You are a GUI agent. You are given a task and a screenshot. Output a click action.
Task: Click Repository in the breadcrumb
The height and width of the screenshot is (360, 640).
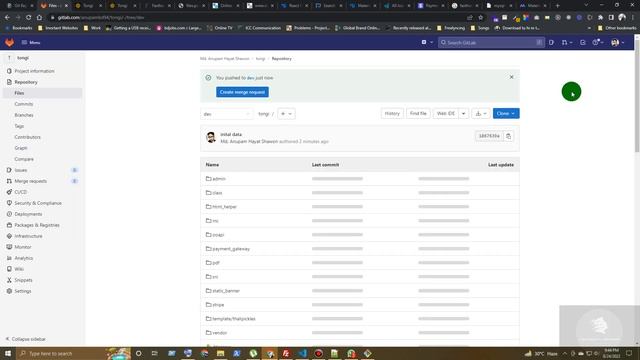(282, 59)
